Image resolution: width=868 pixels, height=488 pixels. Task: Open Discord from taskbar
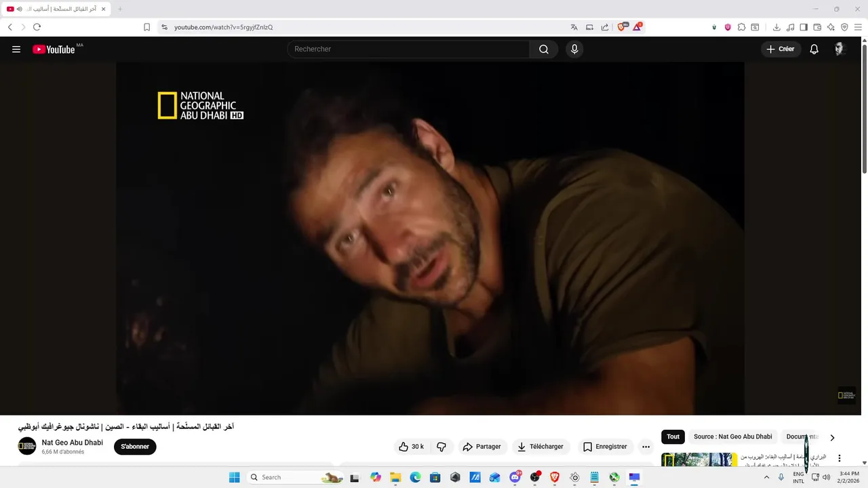coord(515,477)
